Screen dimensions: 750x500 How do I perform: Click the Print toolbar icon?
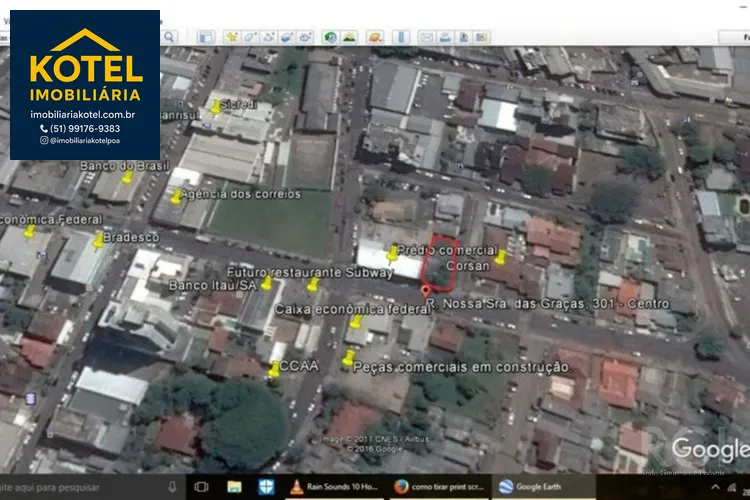[445, 37]
